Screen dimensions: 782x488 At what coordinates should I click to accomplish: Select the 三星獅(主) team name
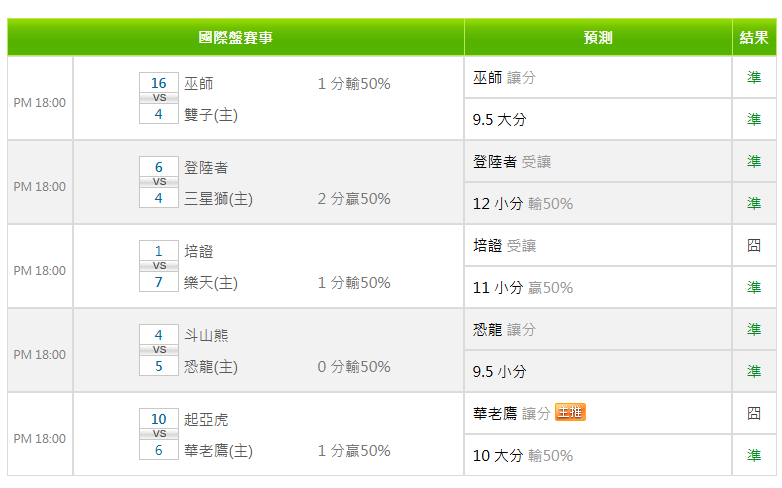[218, 199]
